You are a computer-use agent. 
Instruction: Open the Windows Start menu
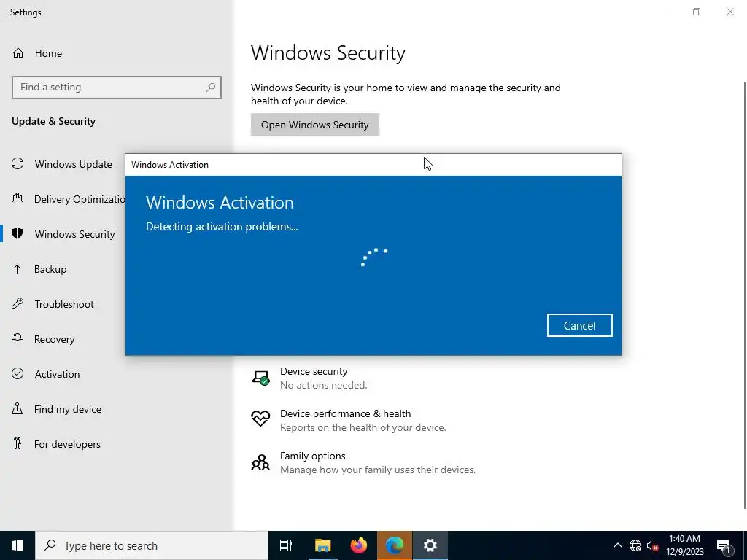(18, 545)
